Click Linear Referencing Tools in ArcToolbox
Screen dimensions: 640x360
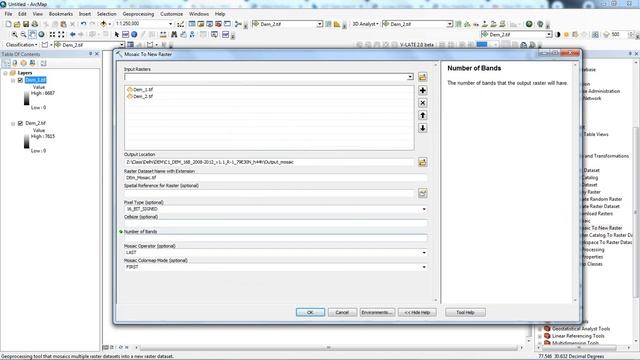click(578, 336)
